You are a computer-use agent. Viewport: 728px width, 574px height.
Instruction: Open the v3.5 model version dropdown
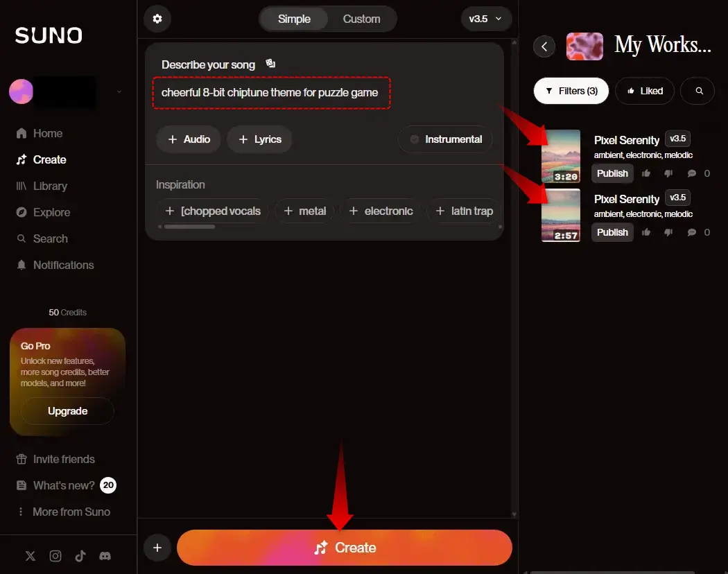(x=485, y=19)
